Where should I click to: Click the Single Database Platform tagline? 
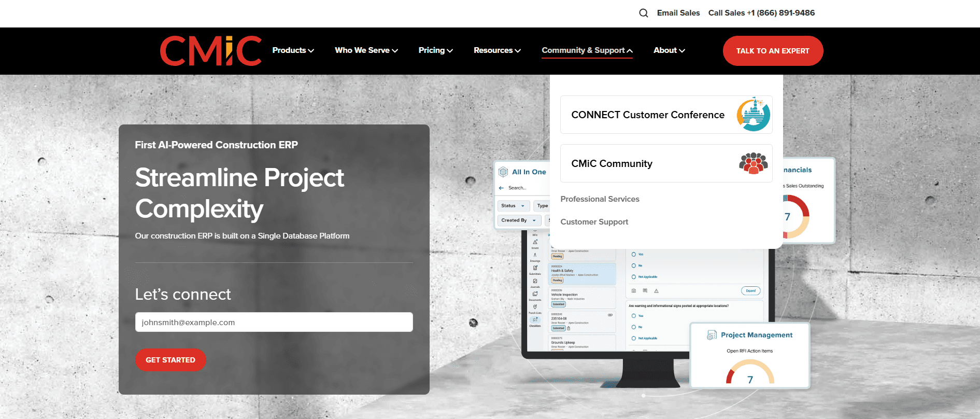click(242, 236)
